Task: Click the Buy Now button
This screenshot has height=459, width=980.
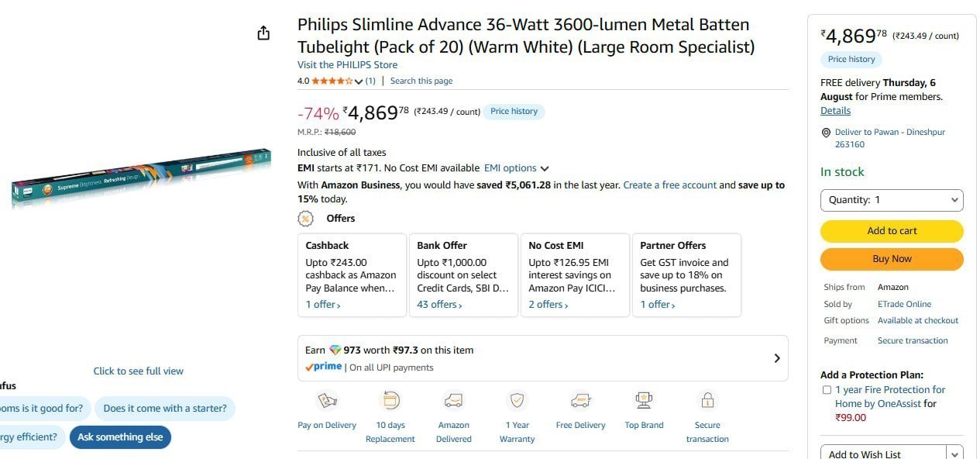Action: [892, 259]
